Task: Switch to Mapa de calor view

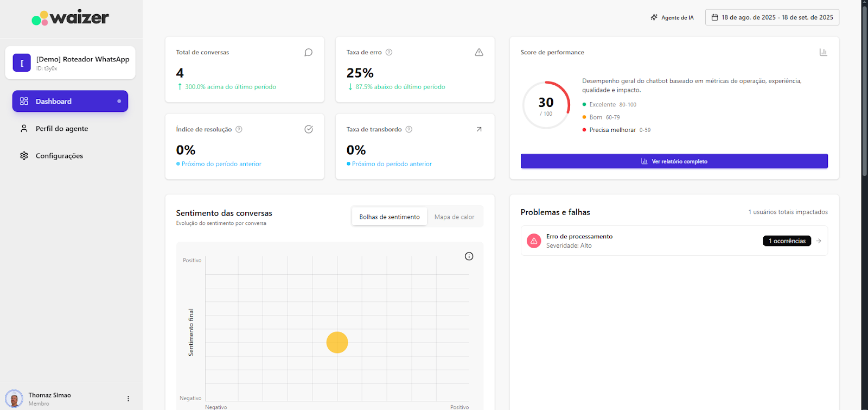Action: 454,217
